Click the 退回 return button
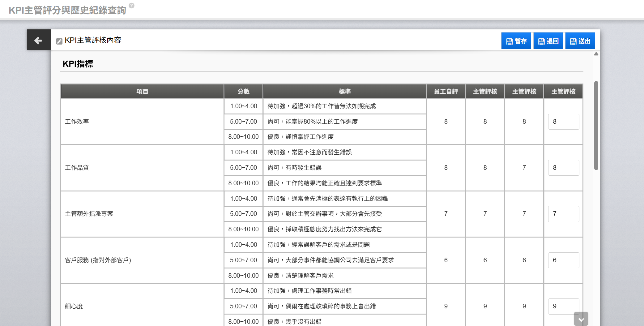 (x=548, y=41)
